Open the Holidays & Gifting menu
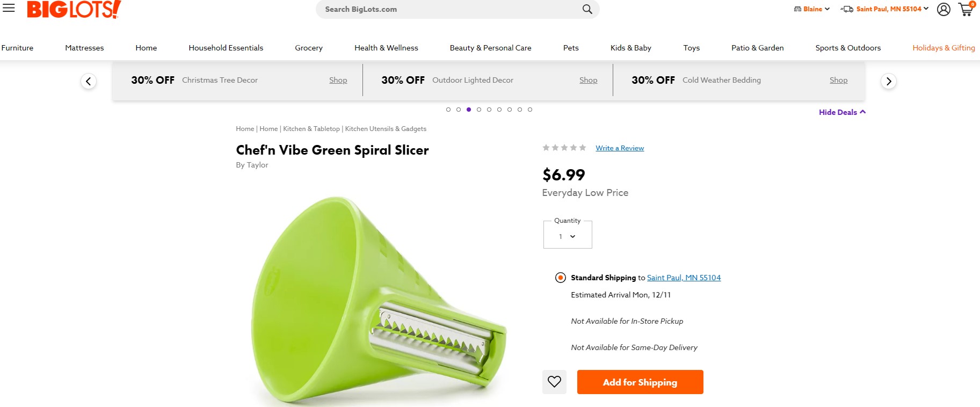980x407 pixels. (943, 48)
